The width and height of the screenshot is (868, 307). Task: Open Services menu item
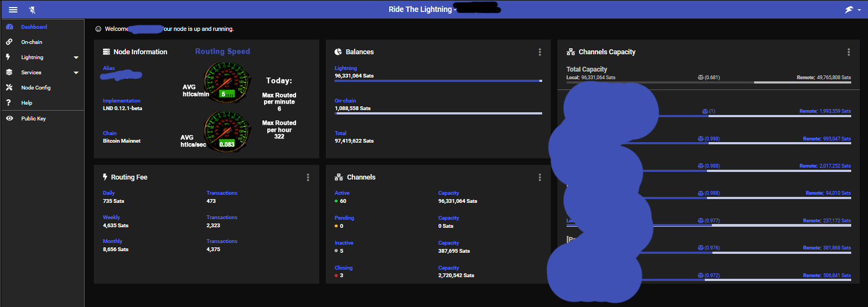coord(31,72)
